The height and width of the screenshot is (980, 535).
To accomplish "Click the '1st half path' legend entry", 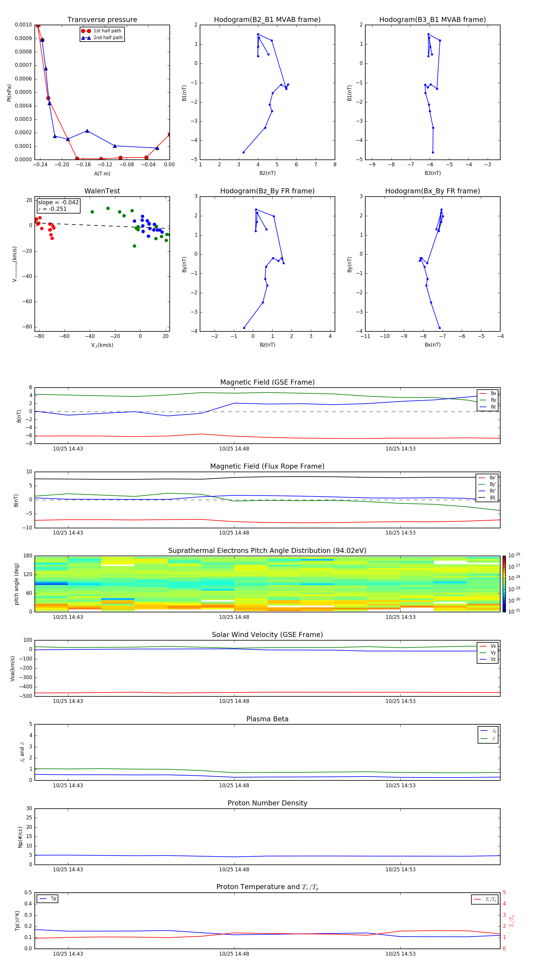I will (102, 31).
